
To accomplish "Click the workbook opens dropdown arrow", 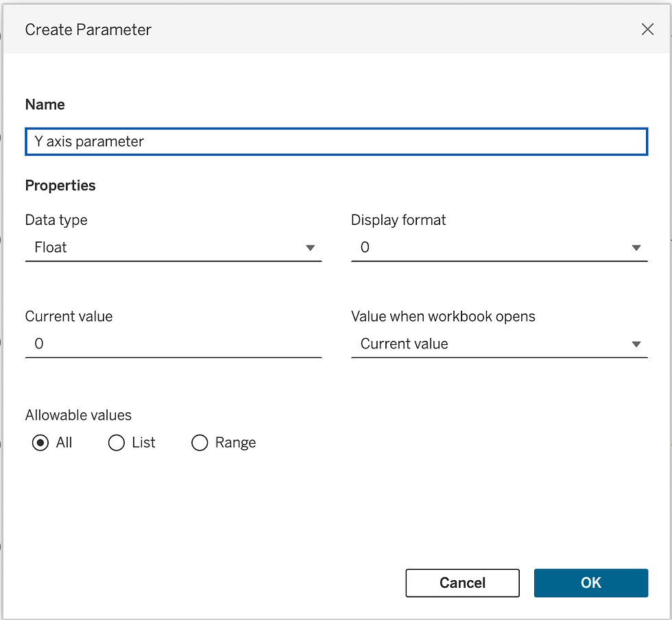I will click(636, 344).
